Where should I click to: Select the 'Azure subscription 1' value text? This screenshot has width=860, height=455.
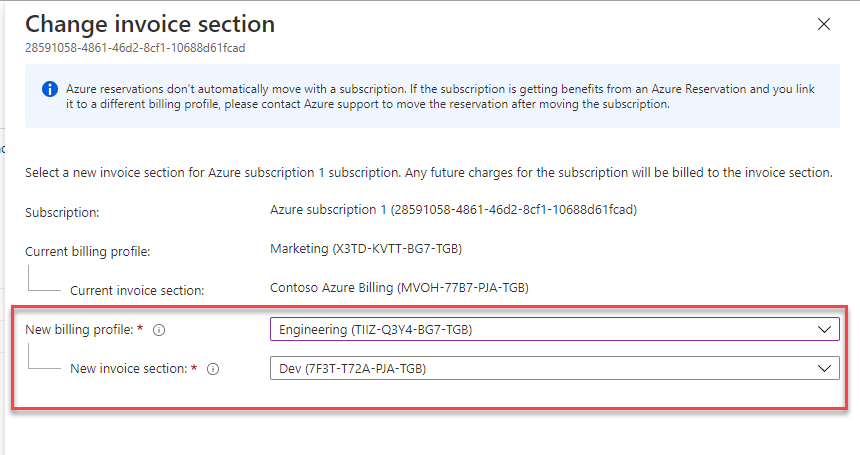coord(453,210)
